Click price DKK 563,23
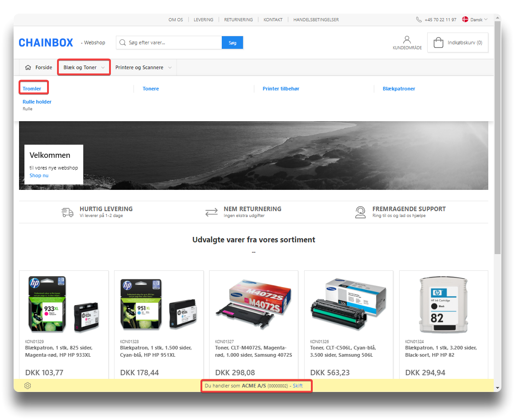This screenshot has height=420, width=515. 330,373
